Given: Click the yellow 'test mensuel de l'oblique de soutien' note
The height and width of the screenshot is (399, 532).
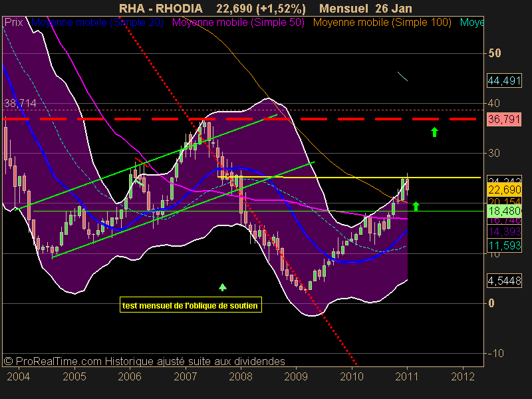Looking at the screenshot, I should (191, 305).
